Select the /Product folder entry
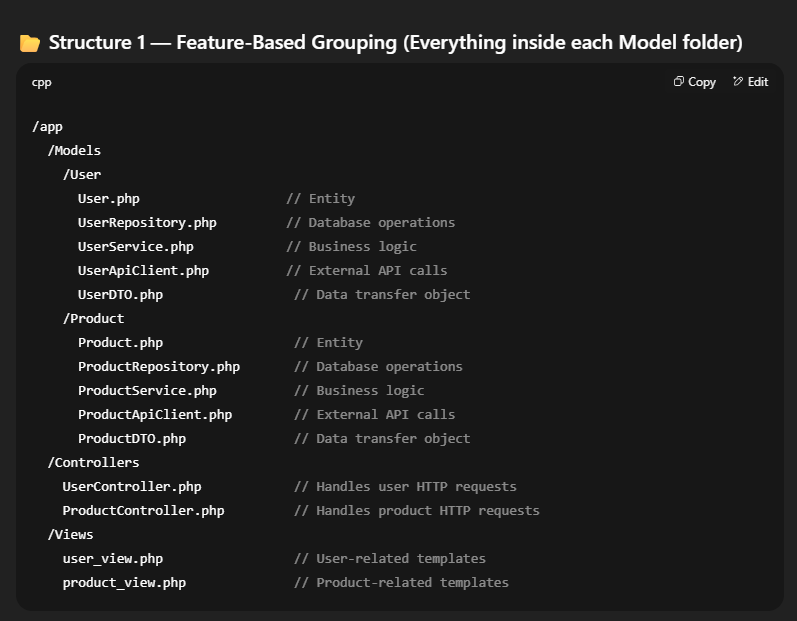 [x=93, y=319]
